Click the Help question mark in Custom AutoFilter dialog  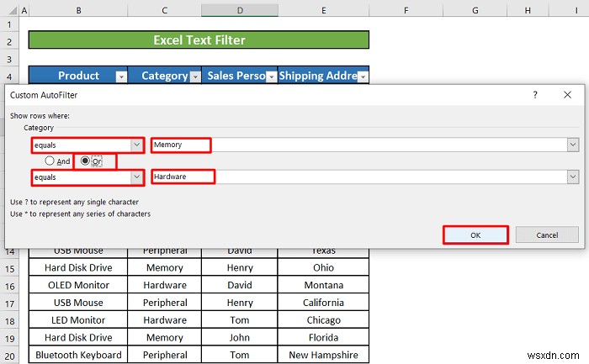pos(535,95)
